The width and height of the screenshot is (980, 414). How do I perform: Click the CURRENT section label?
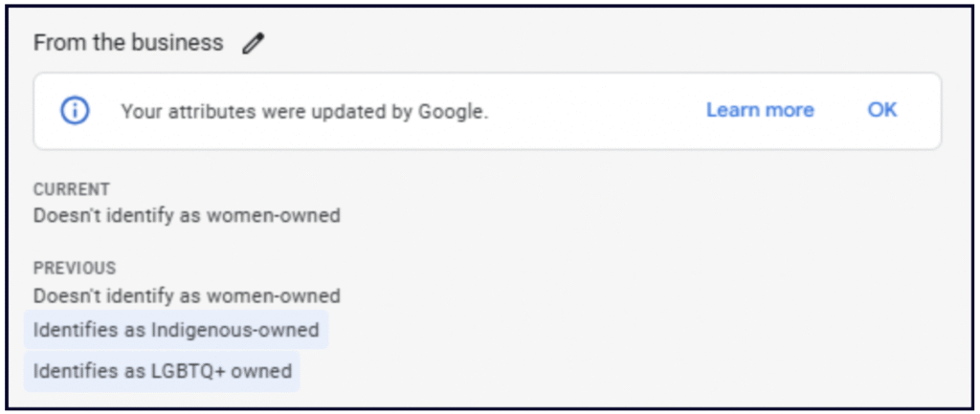click(x=72, y=189)
